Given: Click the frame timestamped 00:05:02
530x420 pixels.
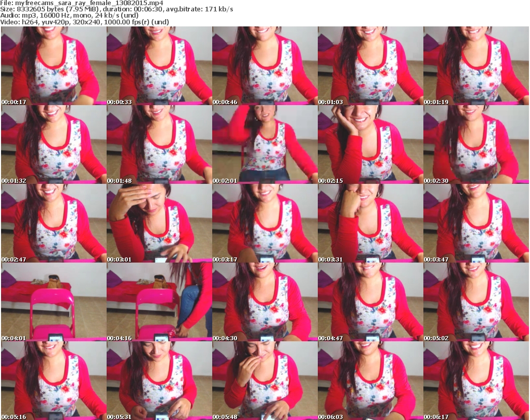Looking at the screenshot, I should point(476,302).
